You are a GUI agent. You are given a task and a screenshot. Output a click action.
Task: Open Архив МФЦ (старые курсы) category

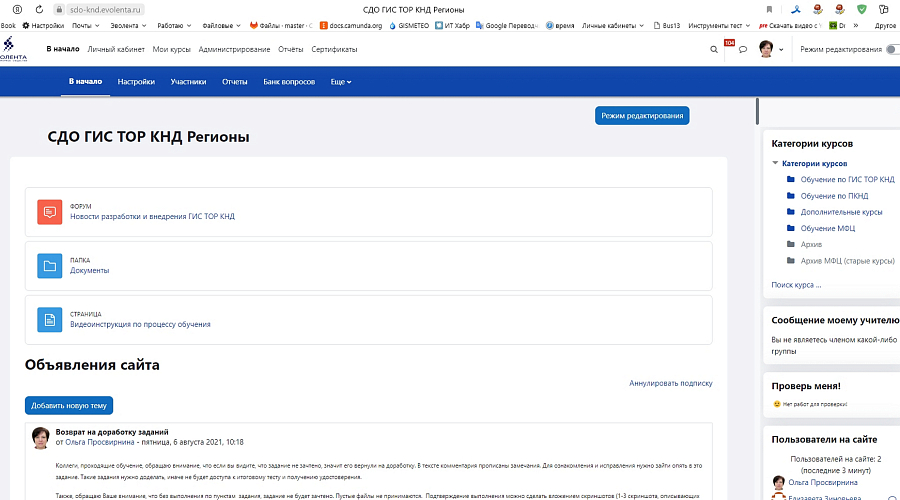pyautogui.click(x=847, y=261)
